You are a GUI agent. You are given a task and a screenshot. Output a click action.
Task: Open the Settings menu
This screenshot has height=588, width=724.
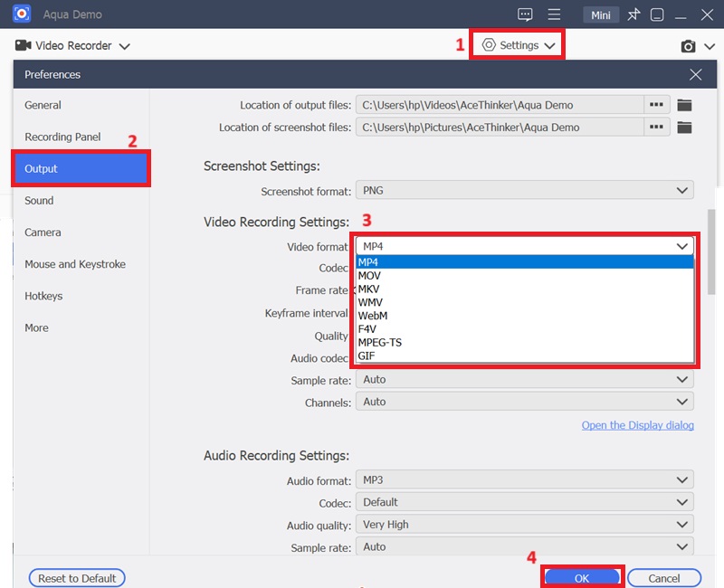[518, 45]
